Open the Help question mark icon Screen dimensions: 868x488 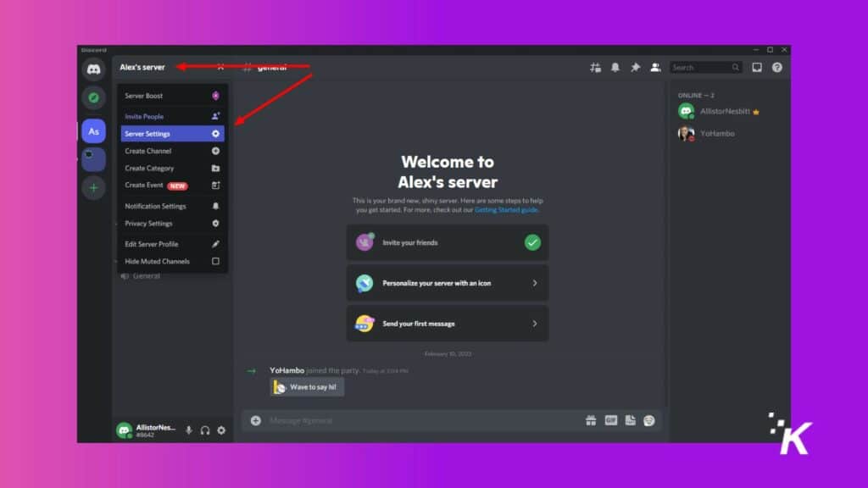[777, 68]
